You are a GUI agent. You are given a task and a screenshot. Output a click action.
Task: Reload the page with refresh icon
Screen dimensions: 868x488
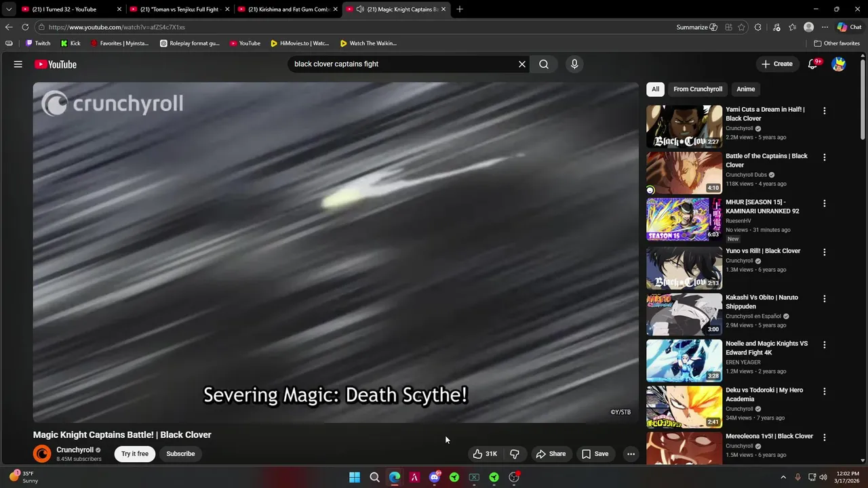pyautogui.click(x=25, y=27)
